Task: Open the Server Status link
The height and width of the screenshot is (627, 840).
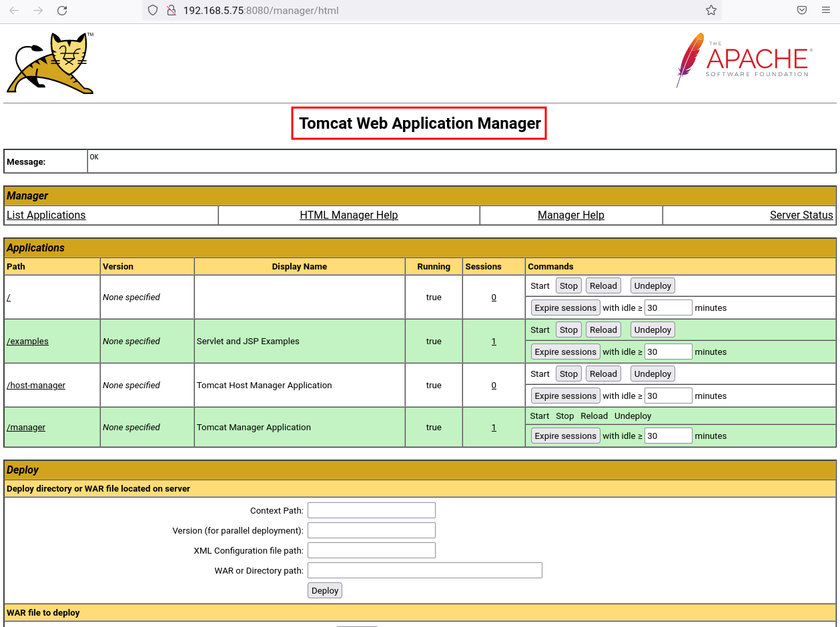Action: [x=801, y=215]
